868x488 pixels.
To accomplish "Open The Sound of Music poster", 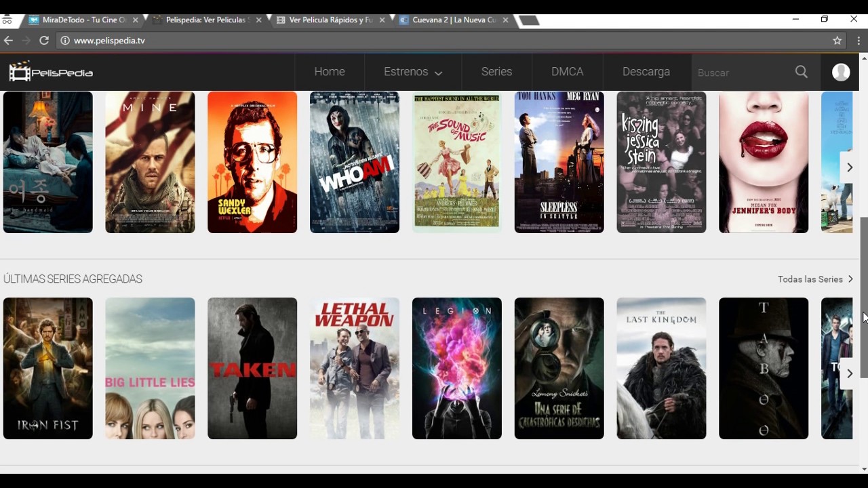I will coord(457,162).
